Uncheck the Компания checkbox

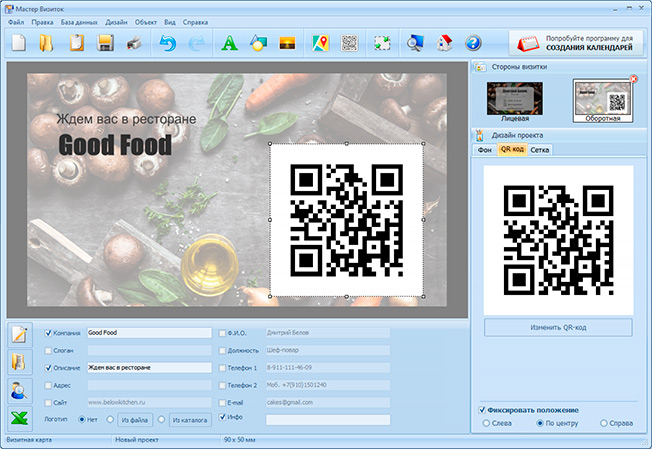coord(48,333)
